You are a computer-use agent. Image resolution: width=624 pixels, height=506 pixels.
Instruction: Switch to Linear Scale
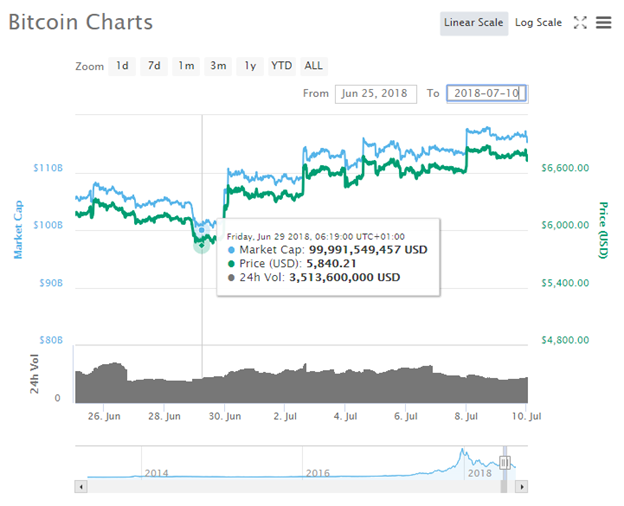[474, 23]
